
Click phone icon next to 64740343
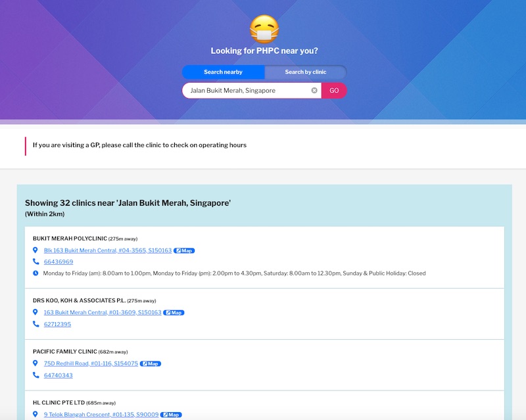(x=36, y=375)
